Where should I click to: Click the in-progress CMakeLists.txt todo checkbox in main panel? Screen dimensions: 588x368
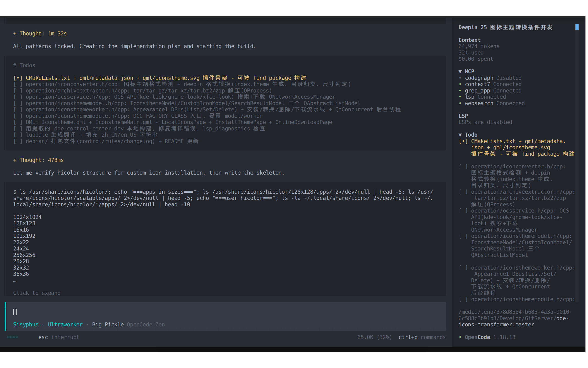click(18, 78)
